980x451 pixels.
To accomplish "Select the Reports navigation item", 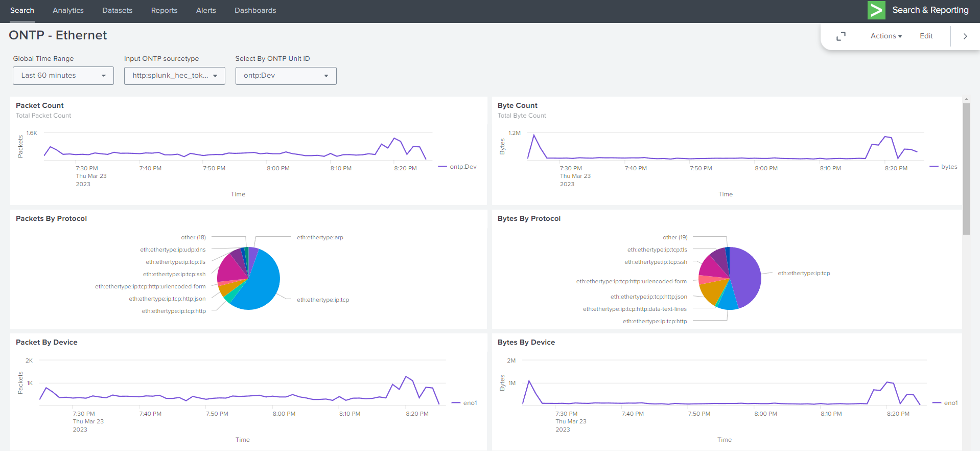I will 164,11.
